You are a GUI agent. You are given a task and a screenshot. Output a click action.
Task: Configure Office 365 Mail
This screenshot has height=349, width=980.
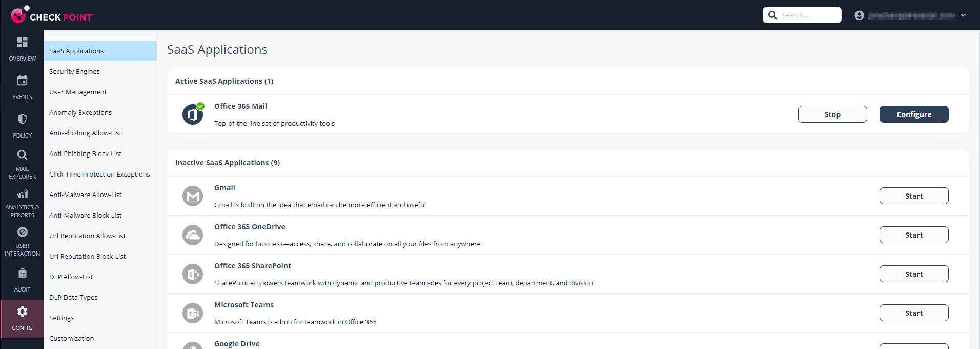click(914, 114)
